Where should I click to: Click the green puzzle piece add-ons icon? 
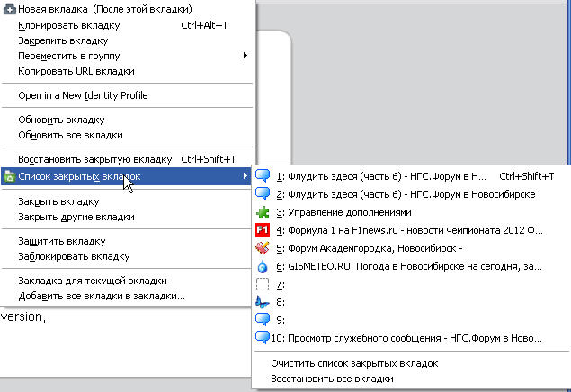[263, 212]
